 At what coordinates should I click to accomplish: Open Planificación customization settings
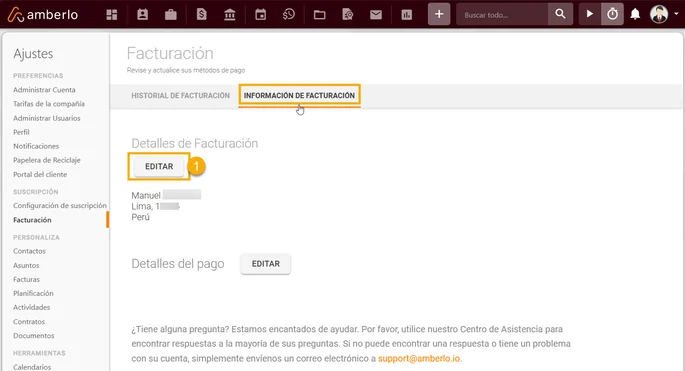(x=33, y=293)
